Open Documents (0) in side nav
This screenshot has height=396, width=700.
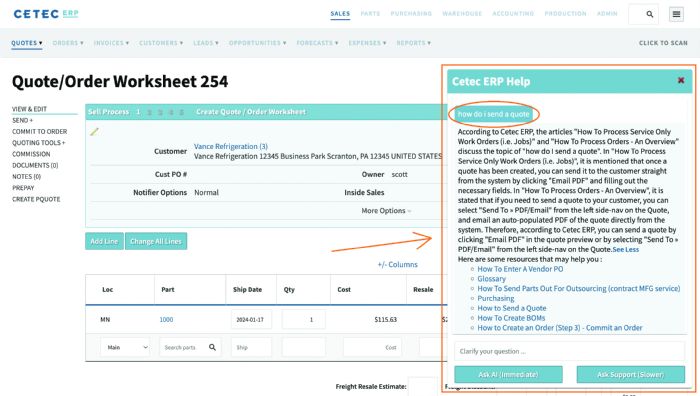pyautogui.click(x=35, y=165)
